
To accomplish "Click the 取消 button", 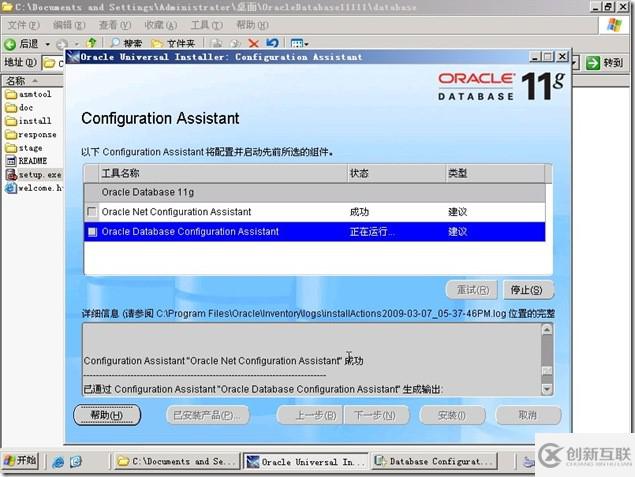I will (528, 415).
